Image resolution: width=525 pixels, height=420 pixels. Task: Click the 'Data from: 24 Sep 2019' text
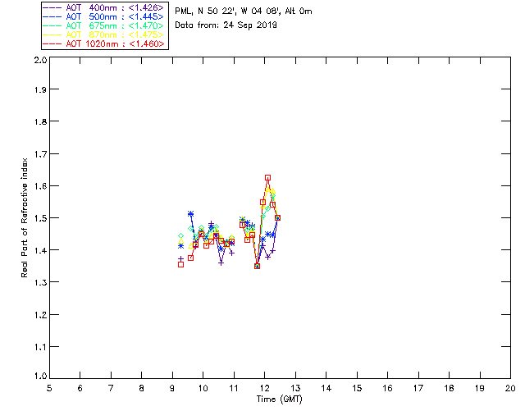[226, 25]
